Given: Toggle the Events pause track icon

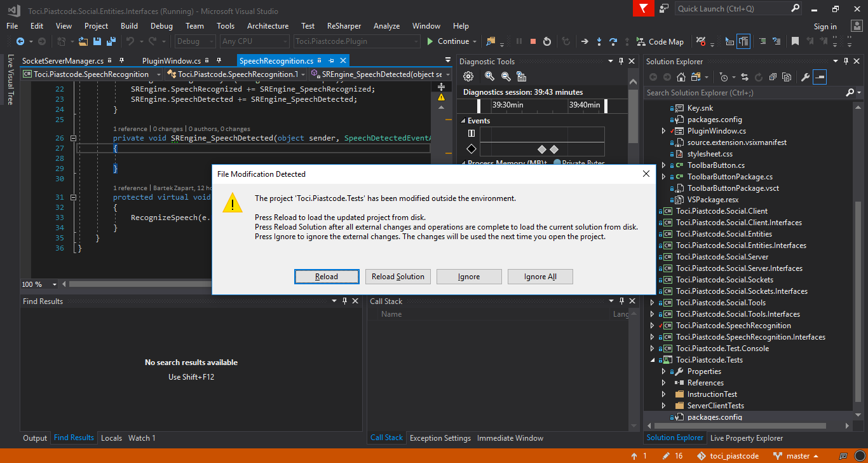Looking at the screenshot, I should click(471, 134).
